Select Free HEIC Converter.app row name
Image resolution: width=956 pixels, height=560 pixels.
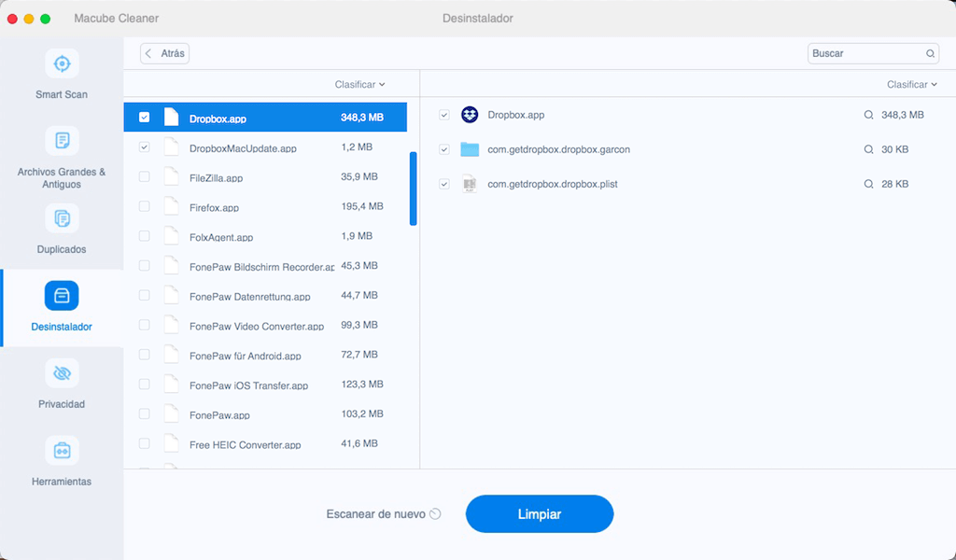pyautogui.click(x=246, y=445)
